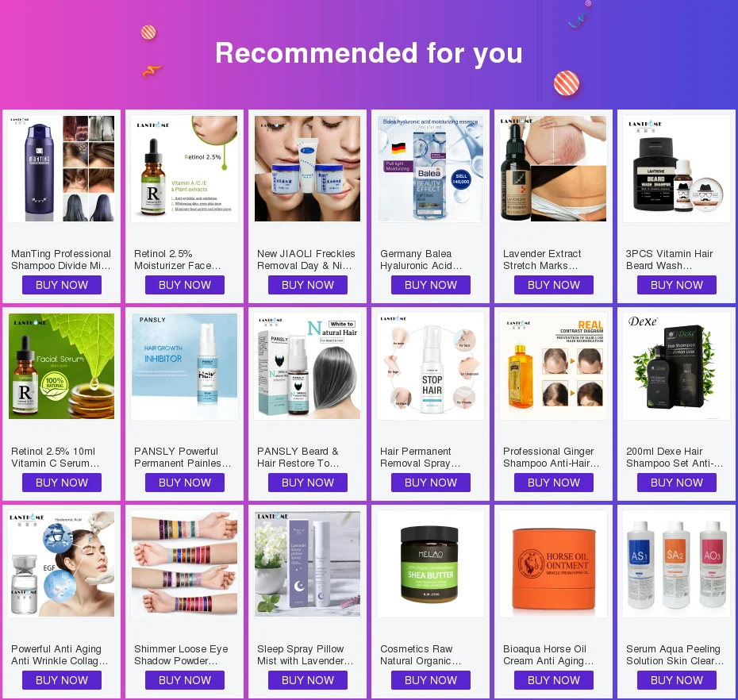
Task: Open the MELAO Shea Butter jar image
Action: [x=431, y=564]
